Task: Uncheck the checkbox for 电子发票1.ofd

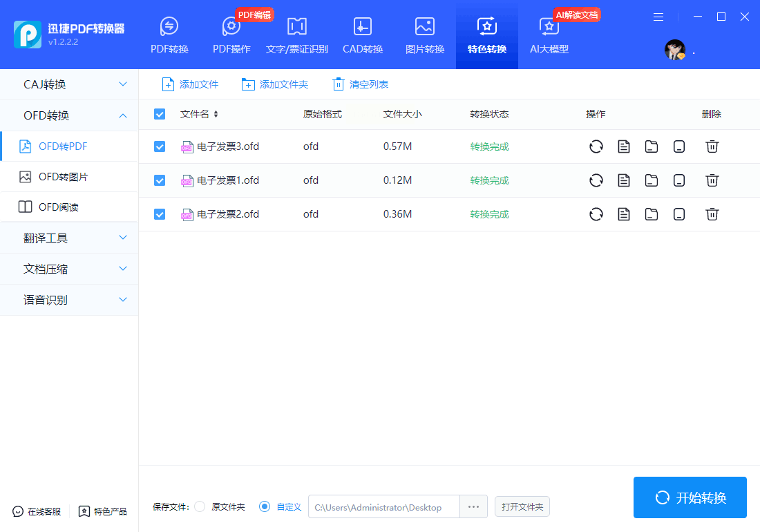Action: click(160, 180)
